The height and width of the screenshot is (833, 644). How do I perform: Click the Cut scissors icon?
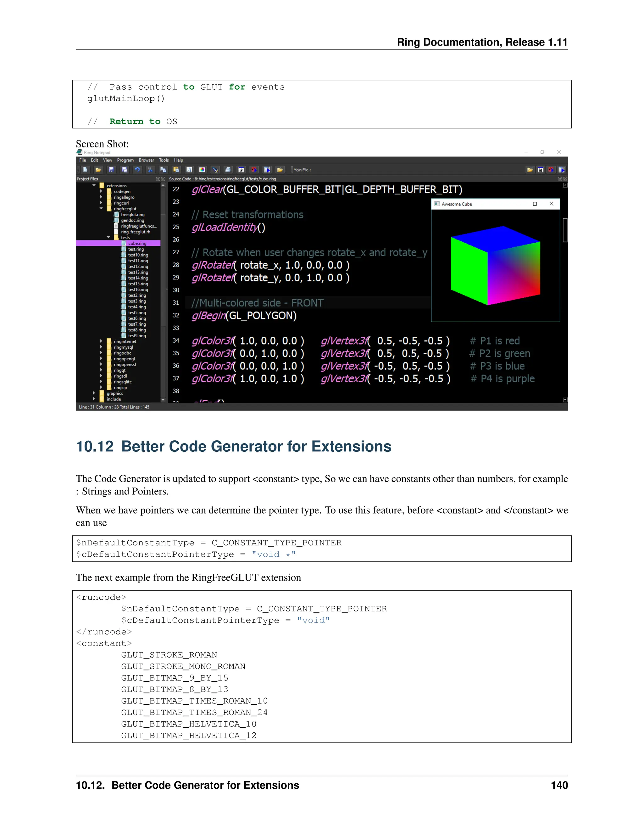click(150, 170)
